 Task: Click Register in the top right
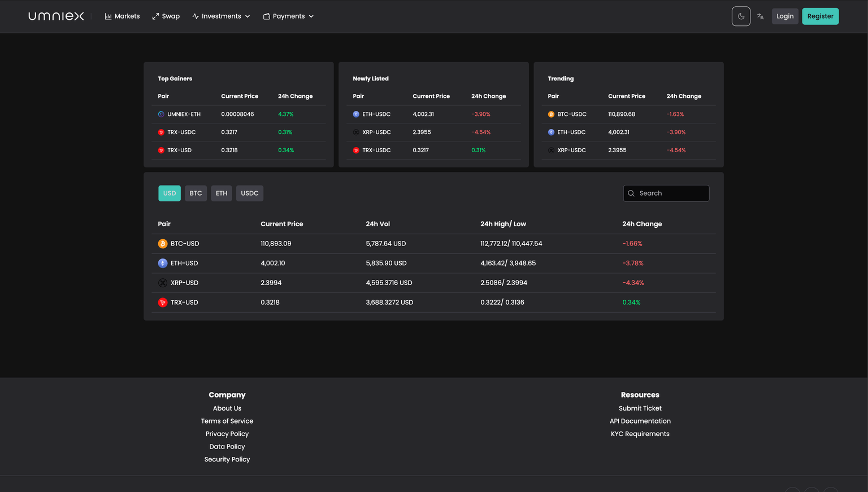click(820, 16)
